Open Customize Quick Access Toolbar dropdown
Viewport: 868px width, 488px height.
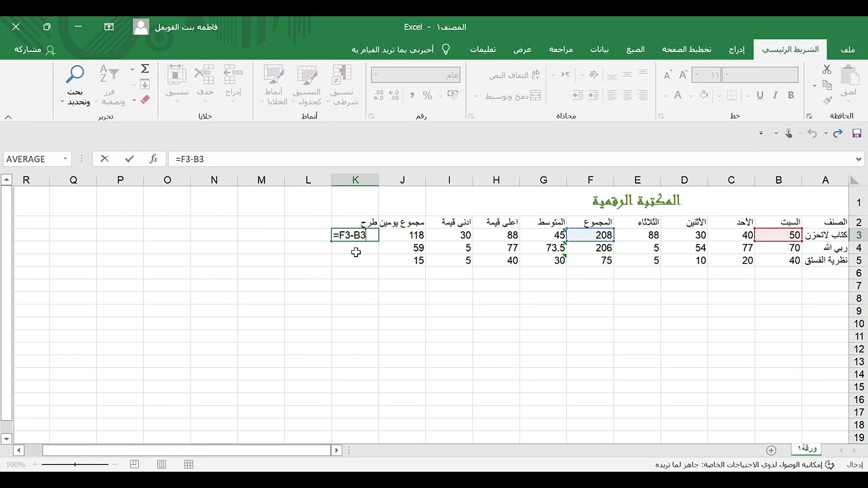(761, 134)
